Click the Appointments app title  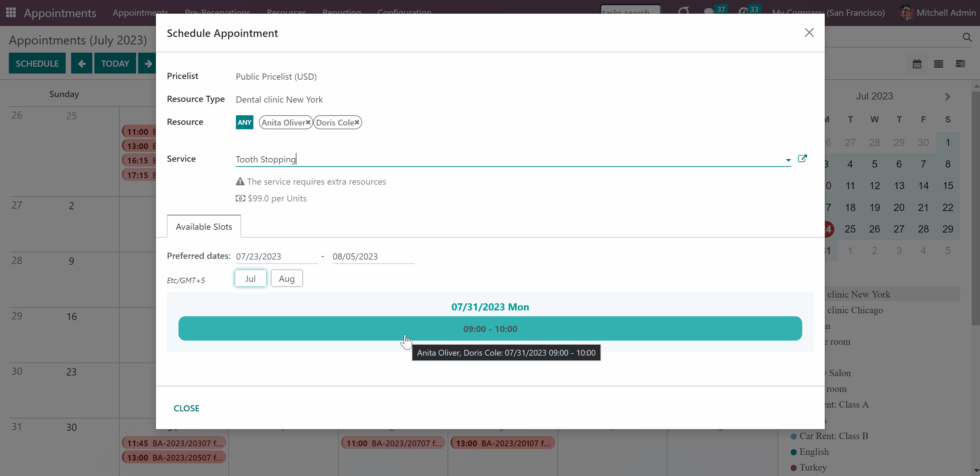[60, 13]
